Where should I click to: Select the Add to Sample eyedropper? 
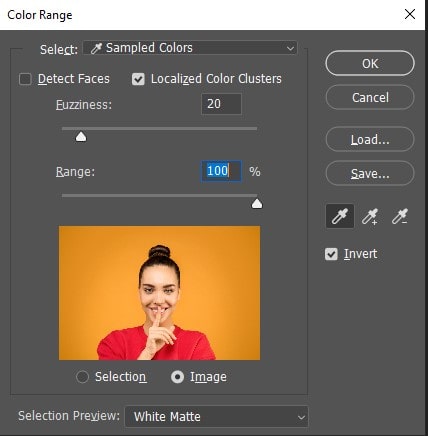coord(370,216)
